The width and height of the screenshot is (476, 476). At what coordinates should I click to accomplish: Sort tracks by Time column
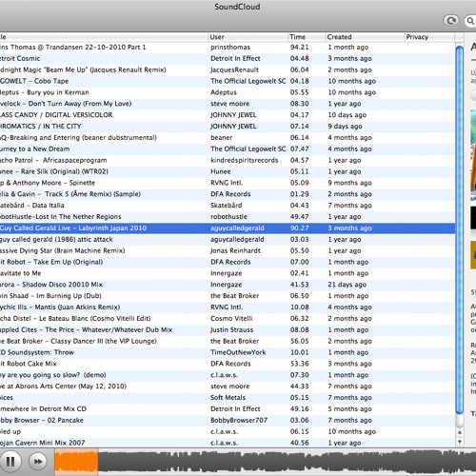pyautogui.click(x=307, y=37)
